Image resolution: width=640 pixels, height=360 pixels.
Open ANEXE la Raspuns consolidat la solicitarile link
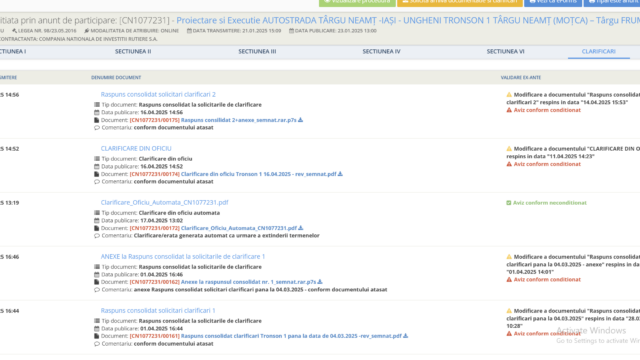(x=183, y=257)
